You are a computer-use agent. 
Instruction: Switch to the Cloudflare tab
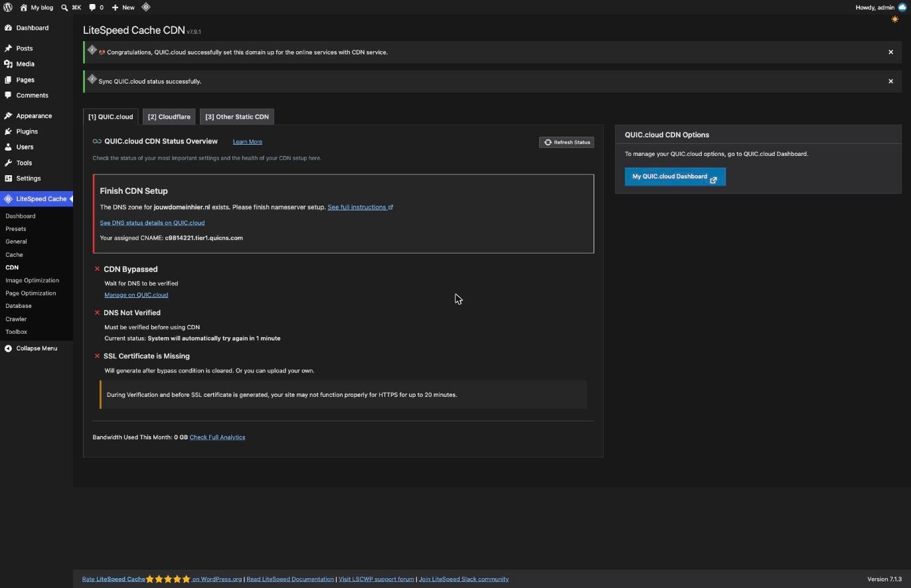click(169, 117)
